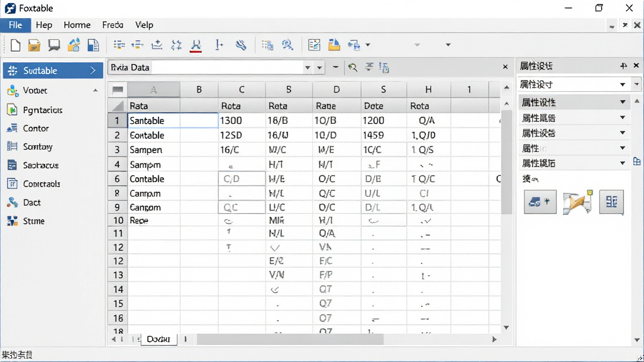This screenshot has width=644, height=362.
Task: Create a new blank document from the toolbar
Action: [x=15, y=45]
